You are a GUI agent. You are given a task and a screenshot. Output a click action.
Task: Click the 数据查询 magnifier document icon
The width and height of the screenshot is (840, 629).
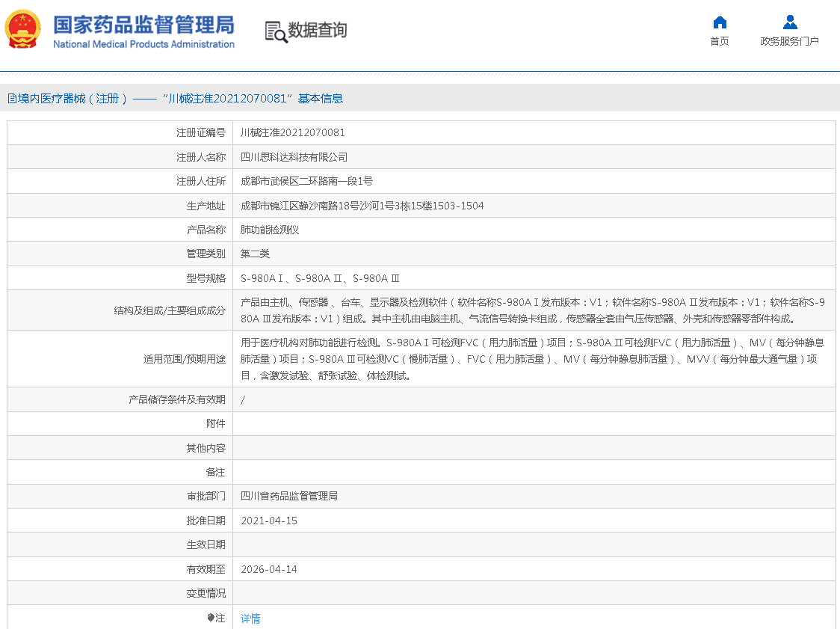click(276, 31)
